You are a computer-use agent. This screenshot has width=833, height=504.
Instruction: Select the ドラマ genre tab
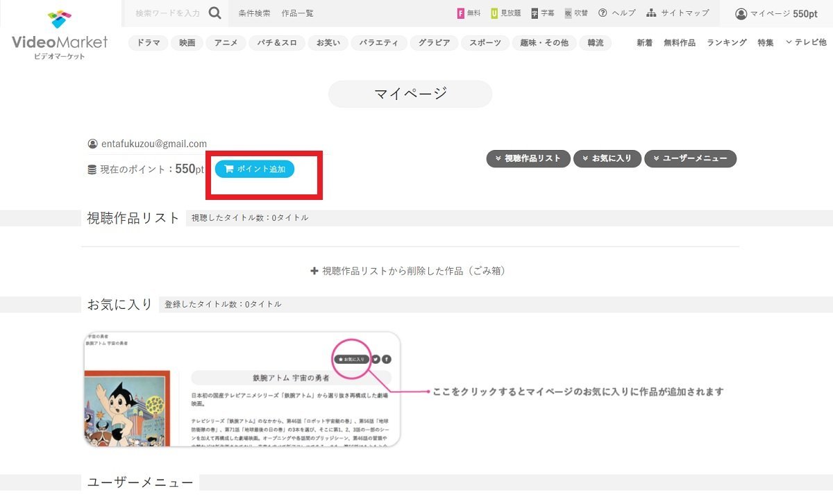coord(149,43)
